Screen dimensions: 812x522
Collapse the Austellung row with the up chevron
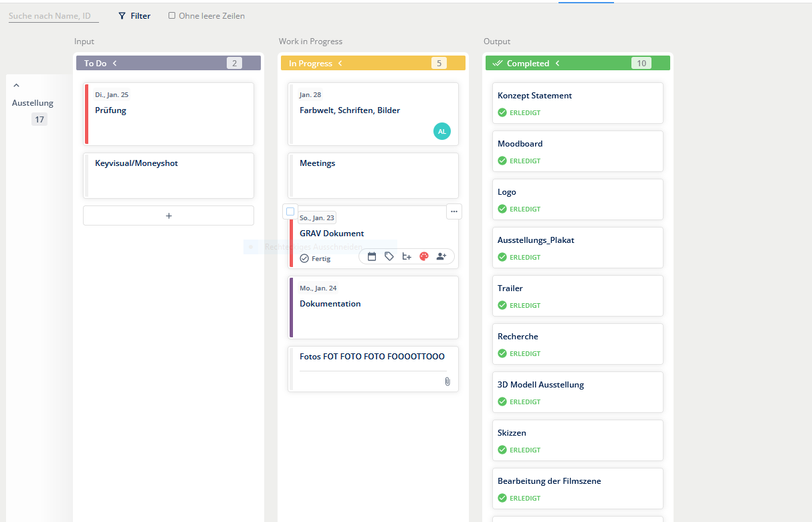[17, 86]
